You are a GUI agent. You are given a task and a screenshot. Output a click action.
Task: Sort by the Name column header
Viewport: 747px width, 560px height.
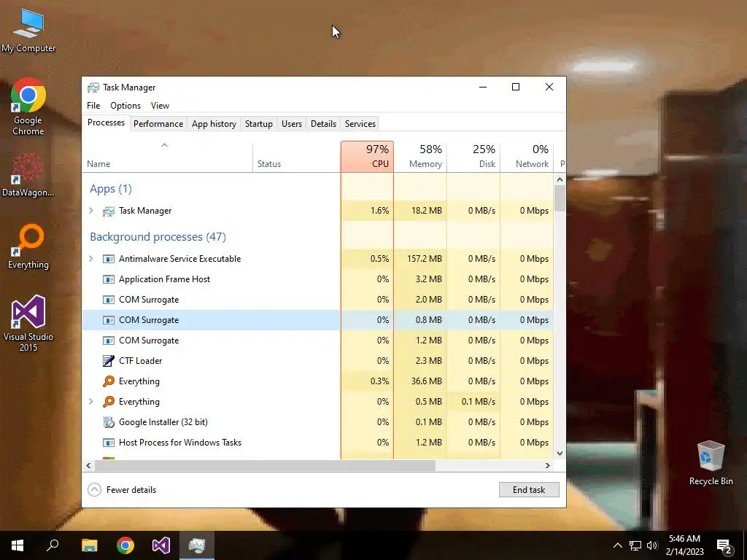167,157
